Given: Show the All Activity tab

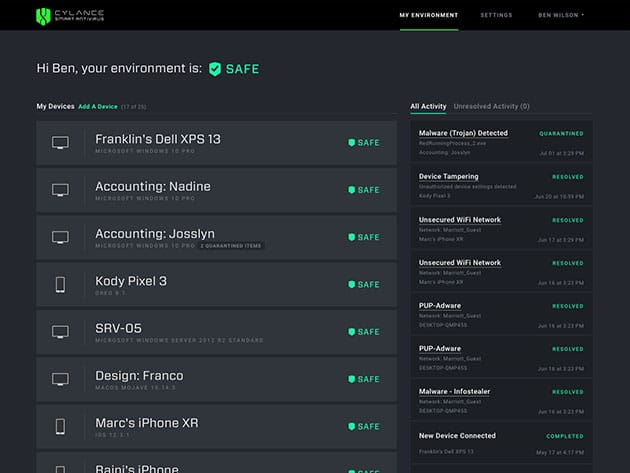Looking at the screenshot, I should (428, 106).
